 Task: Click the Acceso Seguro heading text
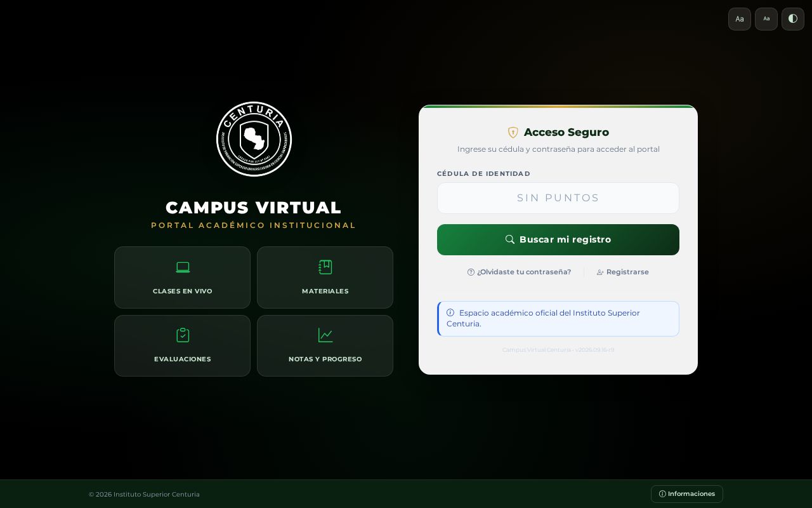coord(566,132)
